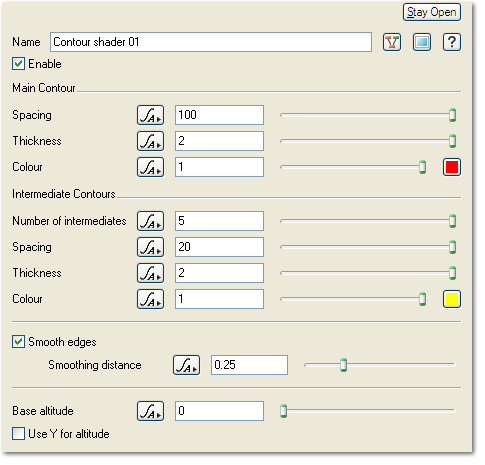Click animation button for Base altitude
This screenshot has height=465, width=485.
pyautogui.click(x=150, y=411)
